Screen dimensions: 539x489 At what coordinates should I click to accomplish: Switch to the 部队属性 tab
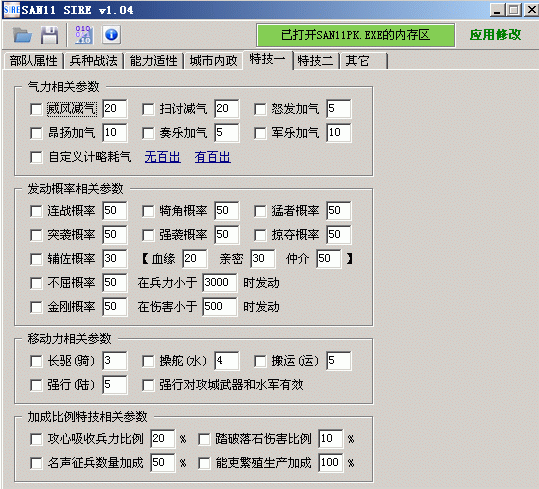point(33,61)
